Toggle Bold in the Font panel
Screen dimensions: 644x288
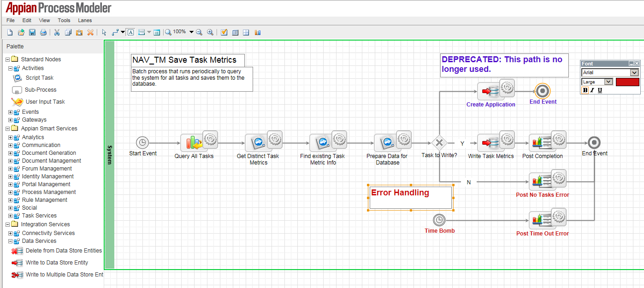click(585, 90)
